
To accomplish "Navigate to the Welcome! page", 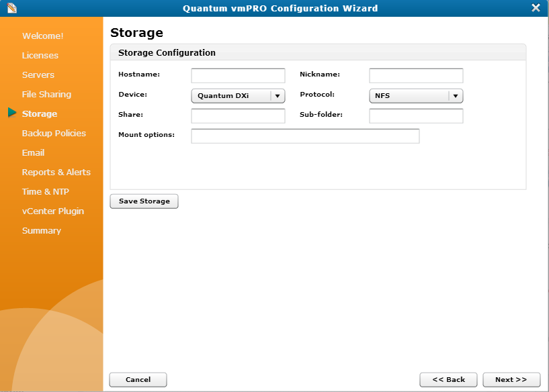I will 42,36.
